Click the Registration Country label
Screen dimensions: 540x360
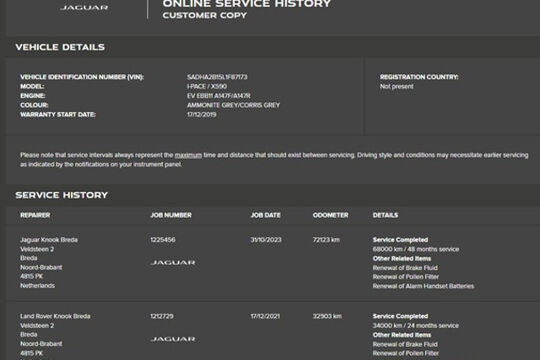pos(419,77)
